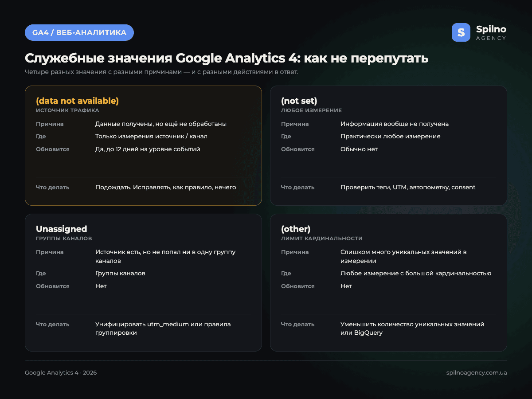This screenshot has height=399, width=532.
Task: Click the GA4 / ВЕБ-АНАЛИТИКА badge
Action: pyautogui.click(x=79, y=32)
